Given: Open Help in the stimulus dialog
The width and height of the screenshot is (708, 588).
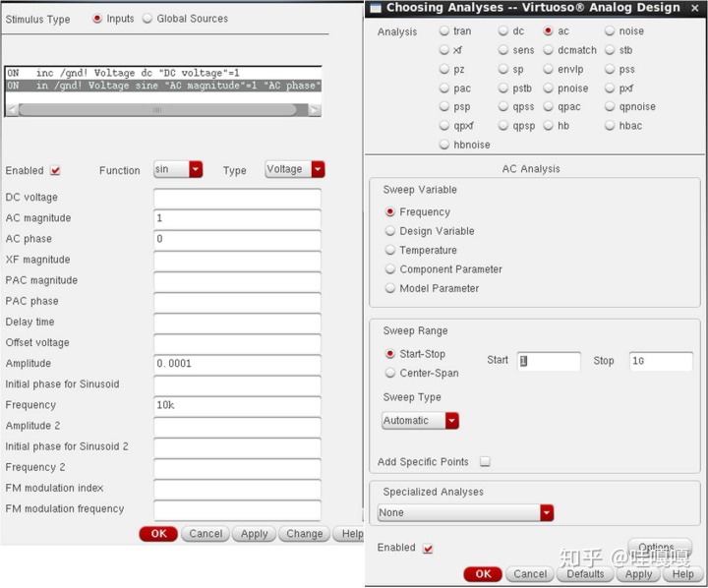Looking at the screenshot, I should pyautogui.click(x=350, y=534).
